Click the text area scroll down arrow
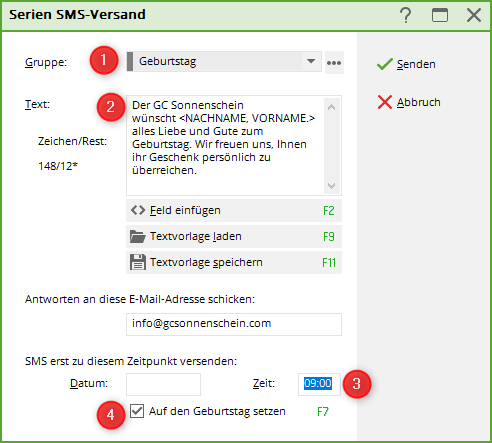 (331, 186)
